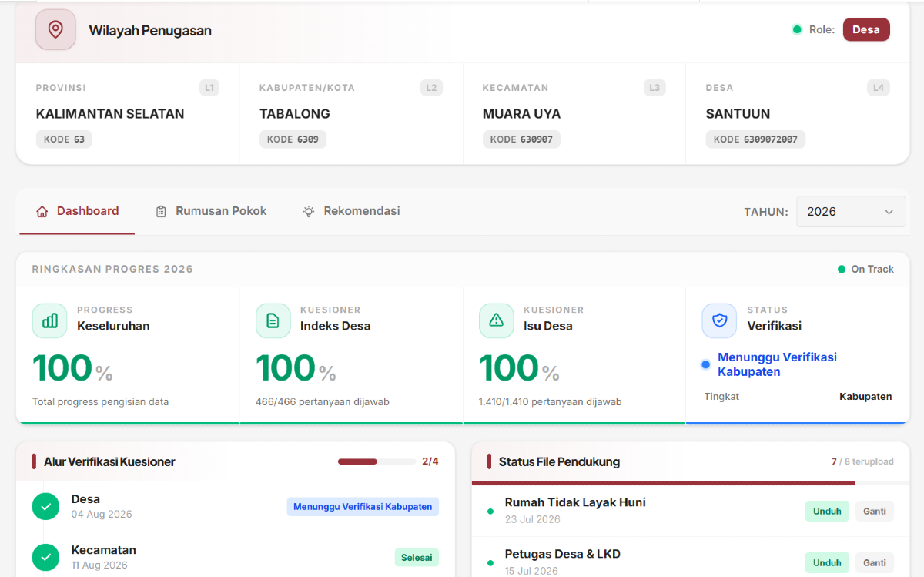Viewport: 924px width, 577px height.
Task: Click TABALONG kabupaten name
Action: 295,114
